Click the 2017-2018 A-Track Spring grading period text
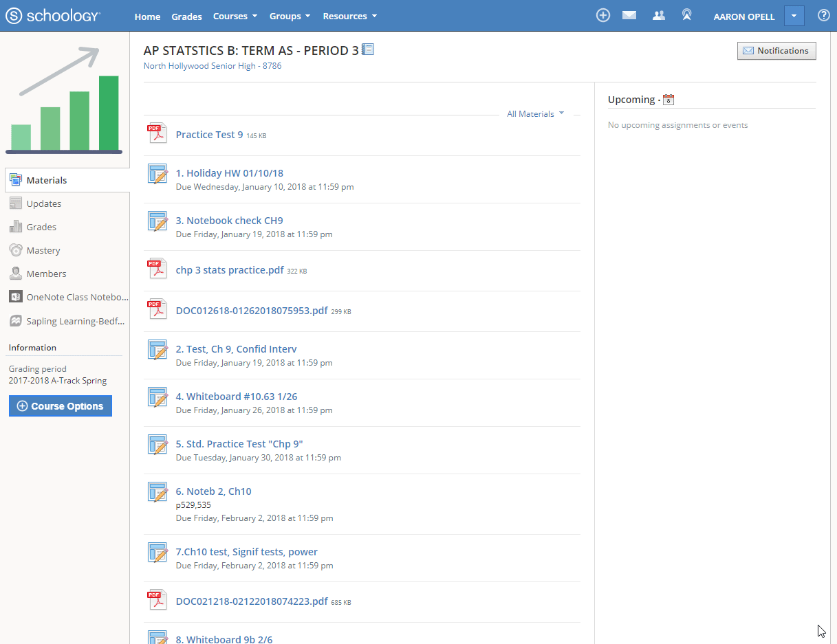837x644 pixels. pos(58,380)
